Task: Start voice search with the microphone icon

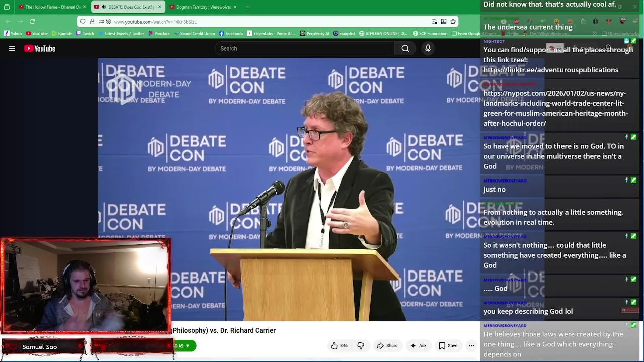Action: point(428,49)
